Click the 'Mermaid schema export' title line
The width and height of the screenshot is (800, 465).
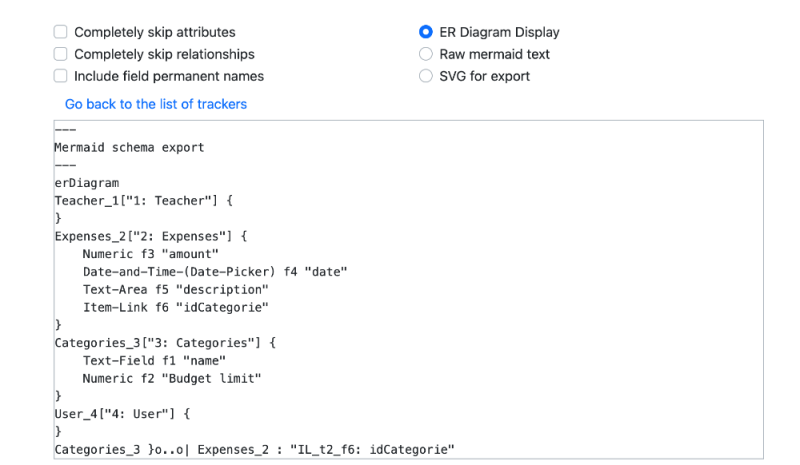tap(129, 148)
